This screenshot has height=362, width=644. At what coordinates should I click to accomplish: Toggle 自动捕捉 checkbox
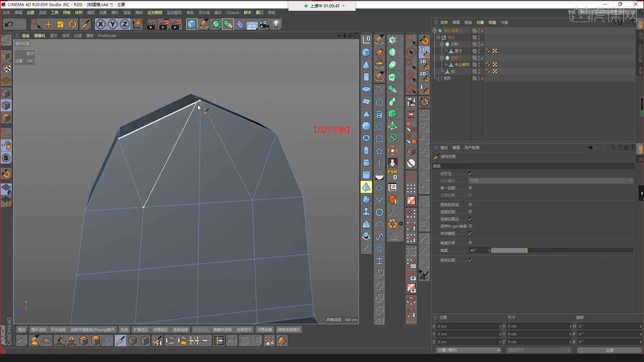(470, 233)
